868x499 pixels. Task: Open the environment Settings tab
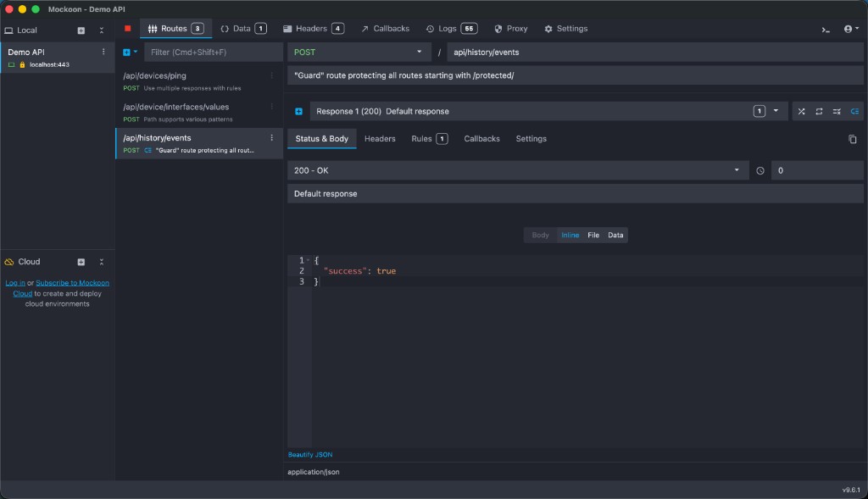[565, 29]
